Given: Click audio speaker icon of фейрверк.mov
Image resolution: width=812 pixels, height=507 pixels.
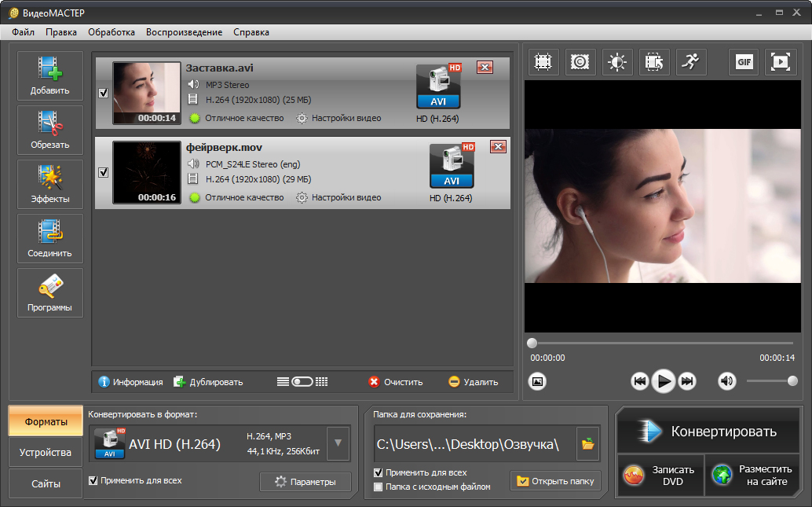Looking at the screenshot, I should pyautogui.click(x=193, y=163).
